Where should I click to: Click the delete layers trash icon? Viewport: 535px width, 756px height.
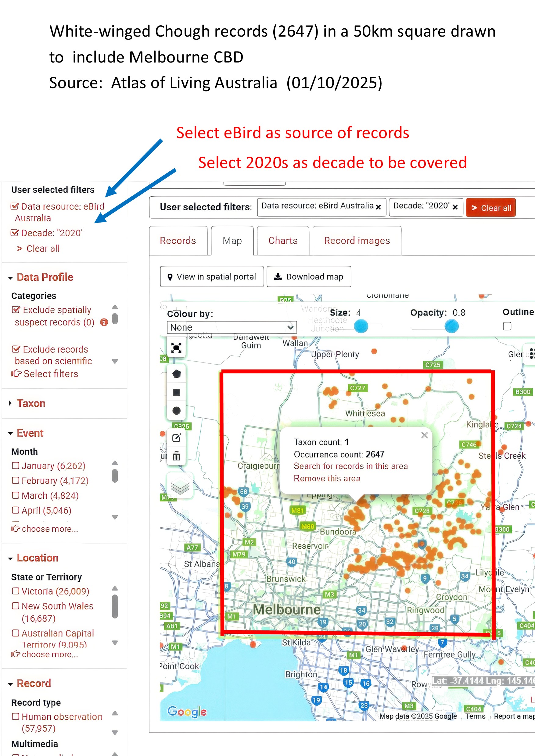176,456
